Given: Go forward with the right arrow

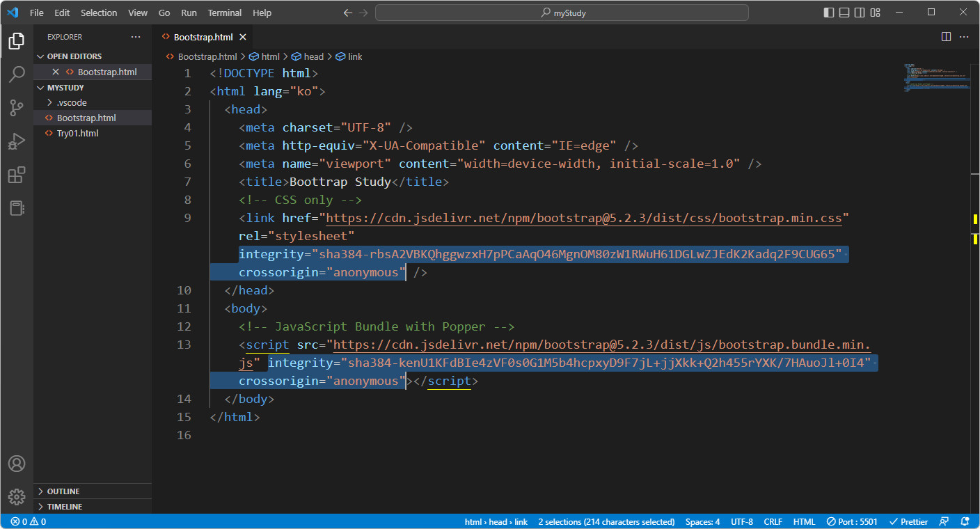Looking at the screenshot, I should 364,13.
